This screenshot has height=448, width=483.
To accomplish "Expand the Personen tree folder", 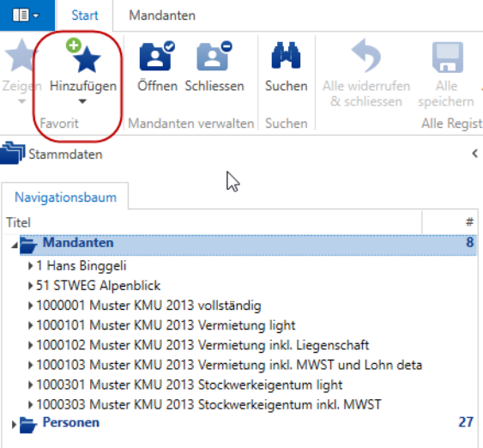I will coord(14,424).
